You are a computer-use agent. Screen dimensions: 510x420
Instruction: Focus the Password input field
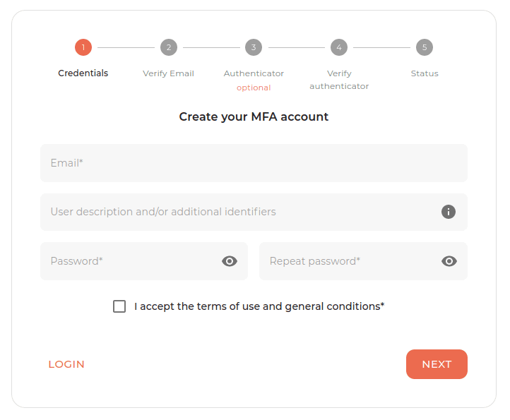[x=144, y=261]
